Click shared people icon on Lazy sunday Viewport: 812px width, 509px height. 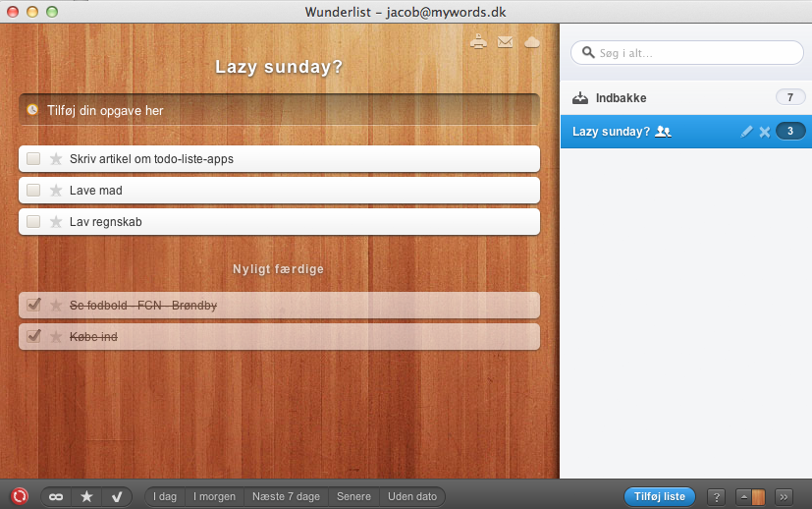pyautogui.click(x=663, y=132)
